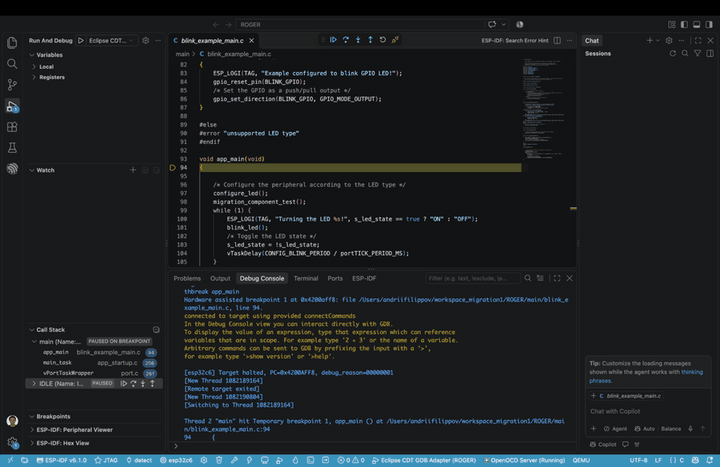Collapse the Variables section
The height and width of the screenshot is (467, 720).
pos(32,55)
